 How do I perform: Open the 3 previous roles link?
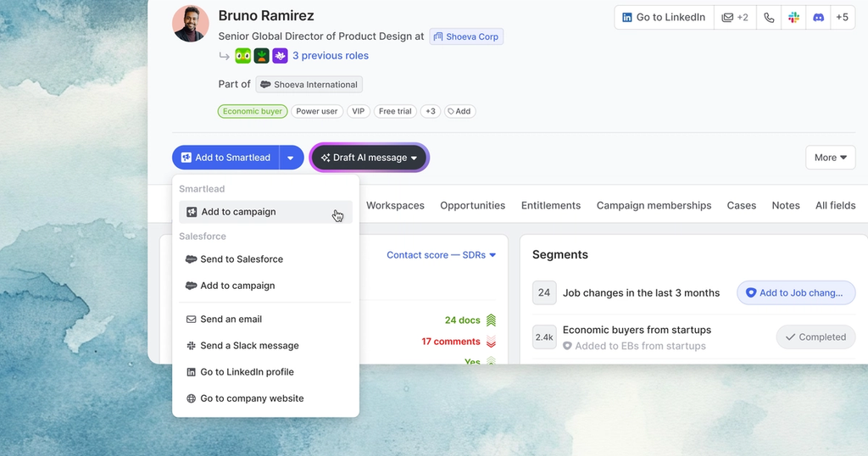click(331, 56)
